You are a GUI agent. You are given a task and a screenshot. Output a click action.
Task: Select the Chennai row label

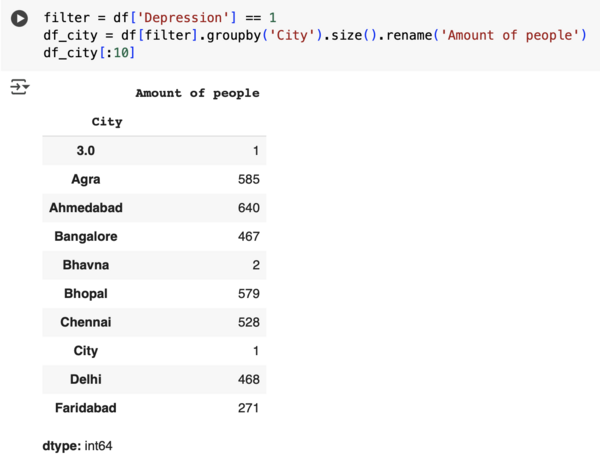coord(86,323)
